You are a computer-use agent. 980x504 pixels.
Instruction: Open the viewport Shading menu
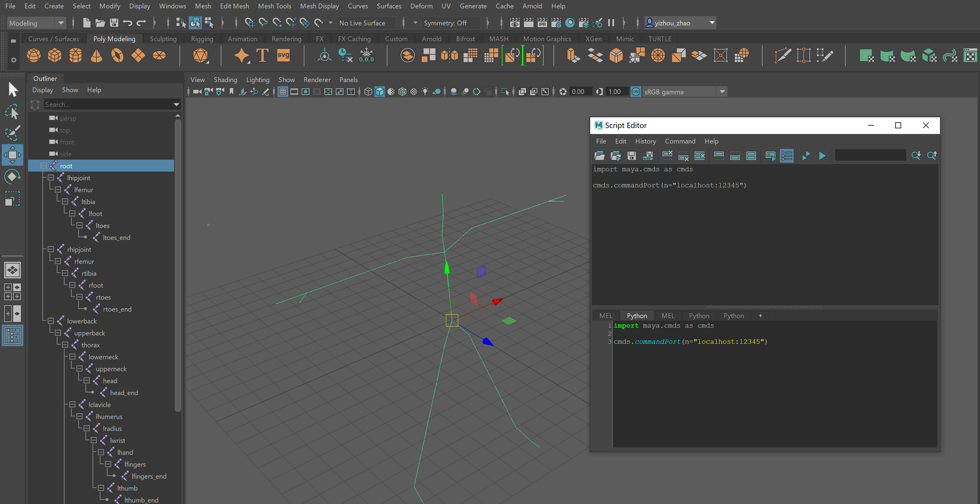225,79
